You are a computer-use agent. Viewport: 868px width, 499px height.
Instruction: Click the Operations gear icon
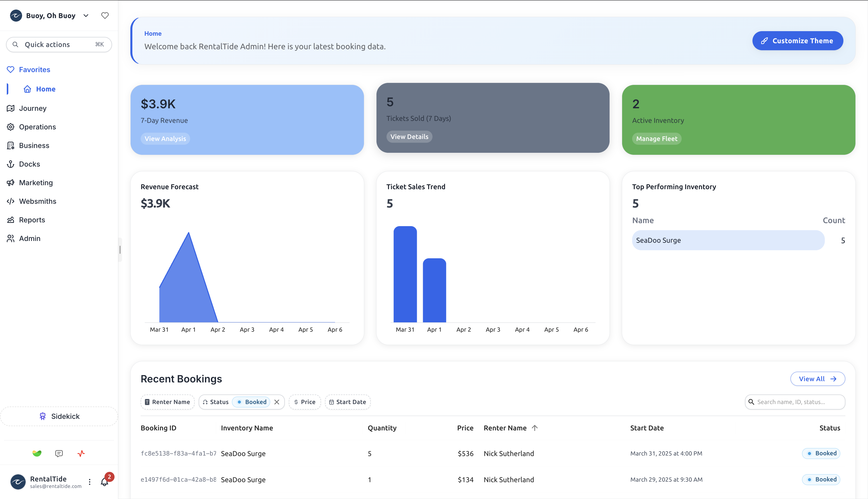[x=11, y=127]
